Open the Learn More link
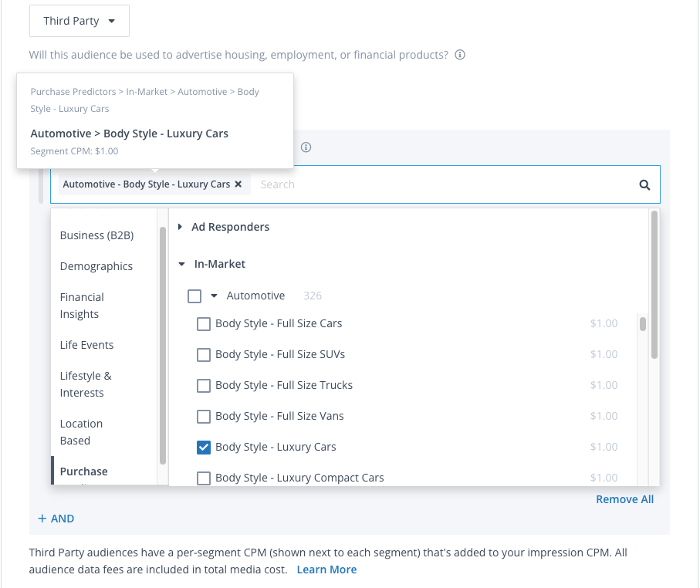The width and height of the screenshot is (700, 588). click(x=326, y=569)
